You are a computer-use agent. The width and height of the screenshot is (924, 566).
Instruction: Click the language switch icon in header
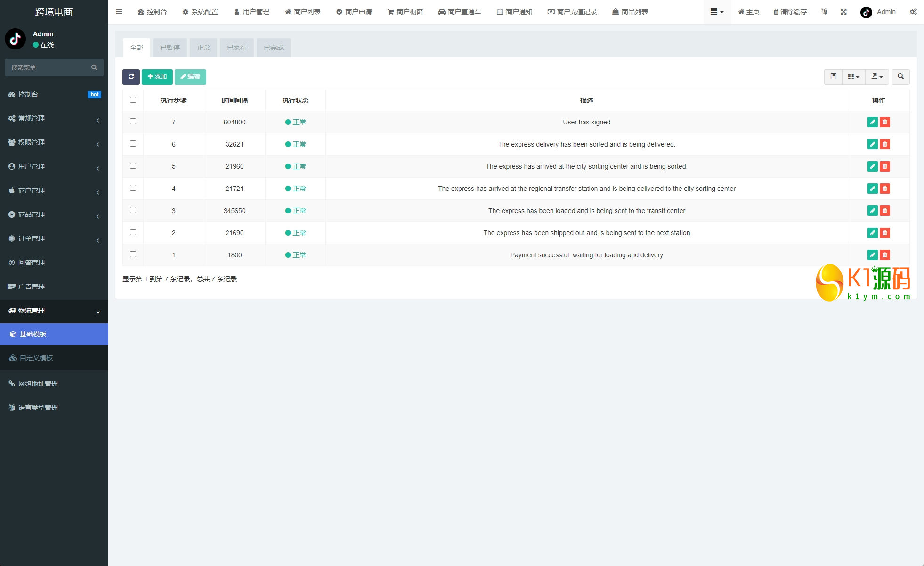[824, 12]
